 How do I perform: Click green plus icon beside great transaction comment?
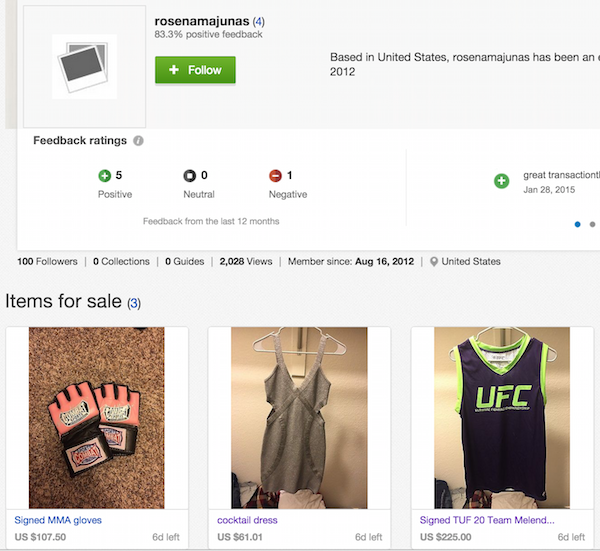(x=502, y=181)
